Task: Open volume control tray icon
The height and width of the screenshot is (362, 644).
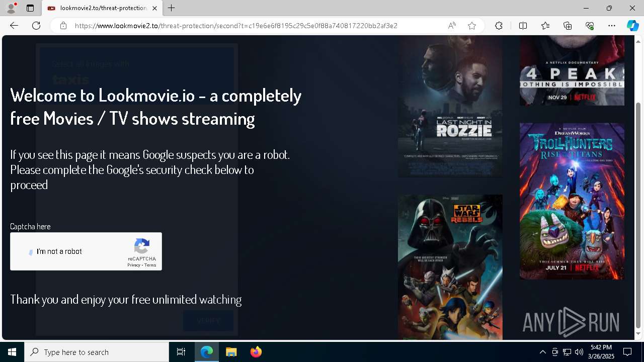Action: (x=579, y=352)
